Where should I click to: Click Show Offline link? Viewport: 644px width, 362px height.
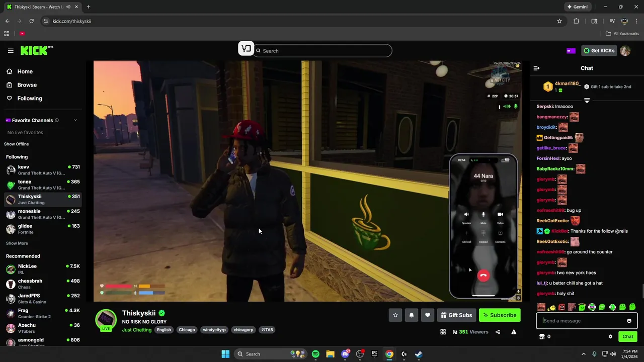[x=17, y=144]
